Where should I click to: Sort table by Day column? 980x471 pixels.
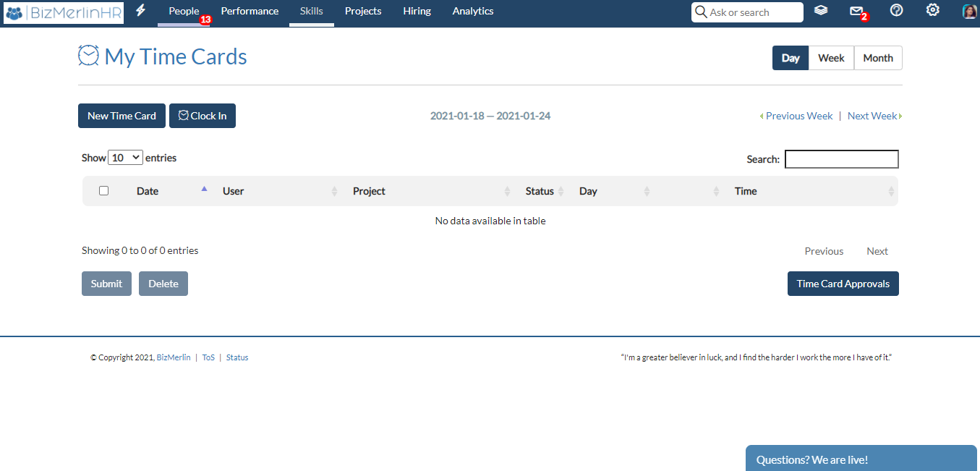click(x=615, y=191)
